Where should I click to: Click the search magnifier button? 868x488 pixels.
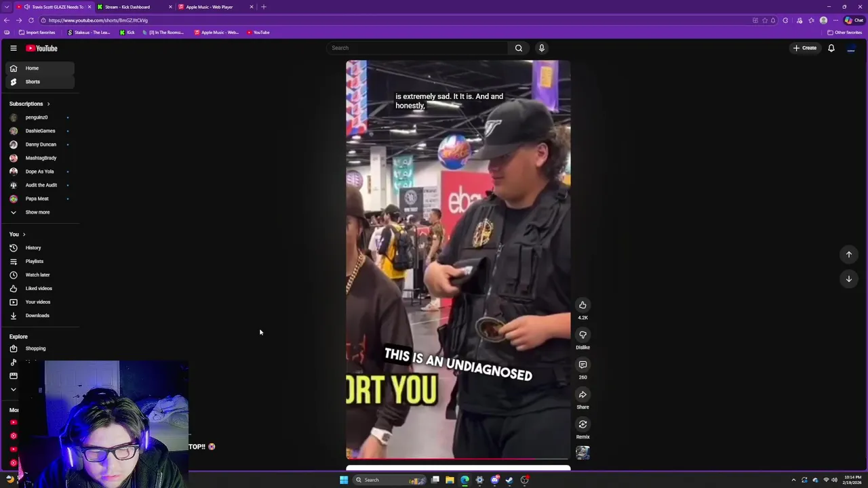click(x=519, y=48)
